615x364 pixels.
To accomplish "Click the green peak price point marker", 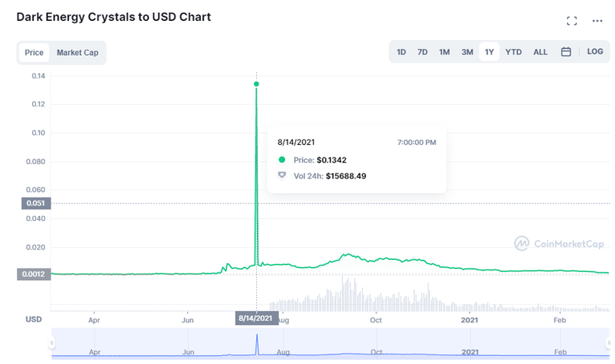I will [x=256, y=84].
